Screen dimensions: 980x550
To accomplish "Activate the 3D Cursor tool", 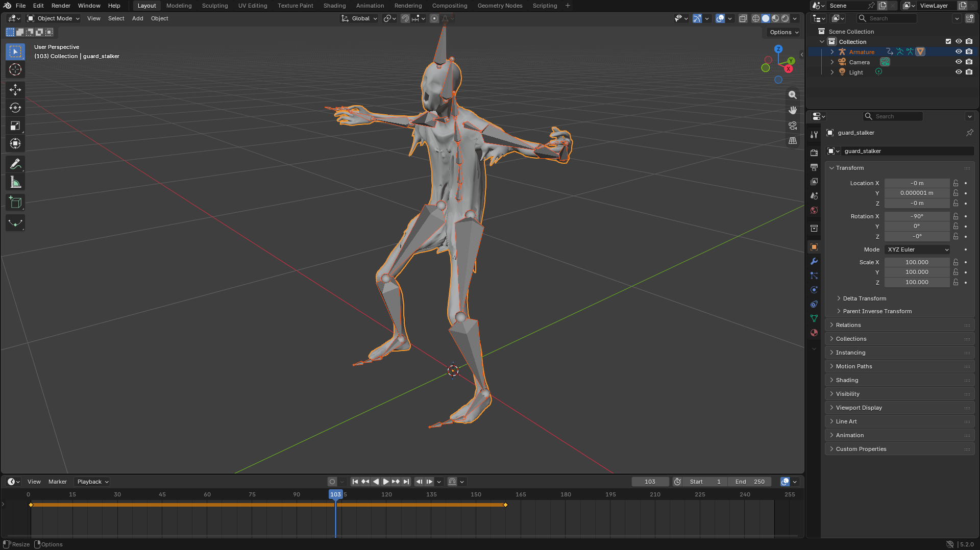I will (x=15, y=69).
